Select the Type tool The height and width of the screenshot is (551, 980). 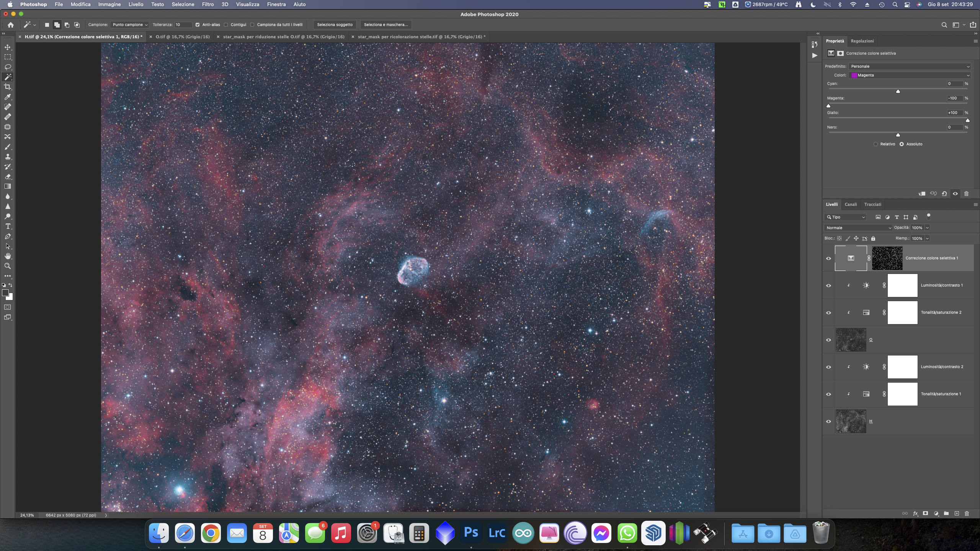(8, 226)
